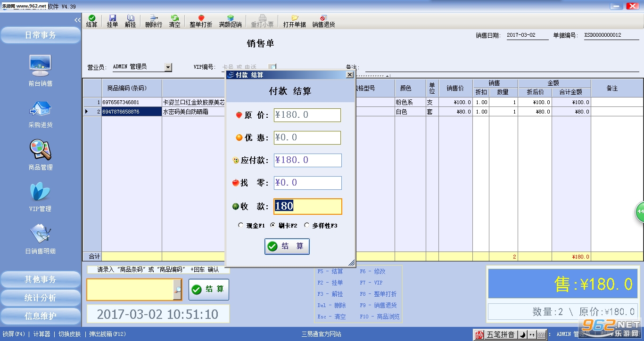Click the 原价 original price field
The width and height of the screenshot is (644, 341).
point(307,115)
